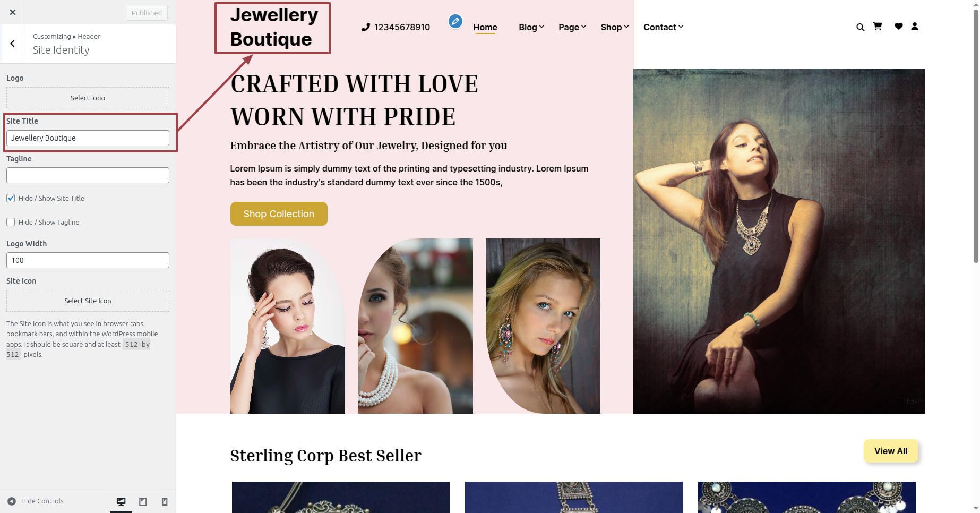
Task: Go back using the left chevron arrow
Action: click(x=13, y=44)
